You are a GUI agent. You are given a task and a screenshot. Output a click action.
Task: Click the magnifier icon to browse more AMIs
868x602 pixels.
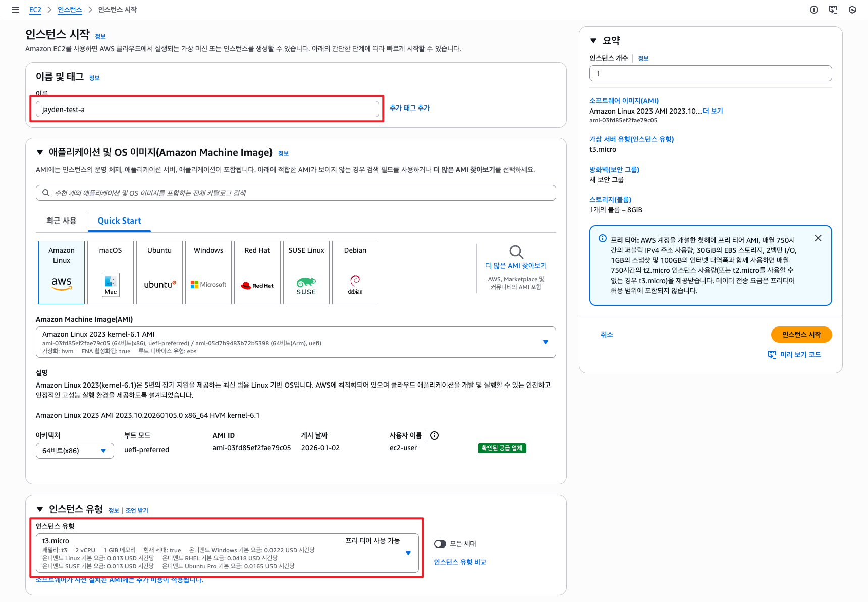pyautogui.click(x=516, y=252)
